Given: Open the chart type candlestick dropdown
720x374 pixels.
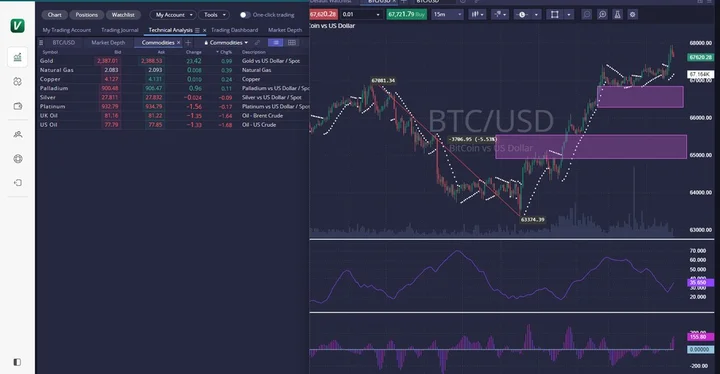Looking at the screenshot, I should point(477,14).
